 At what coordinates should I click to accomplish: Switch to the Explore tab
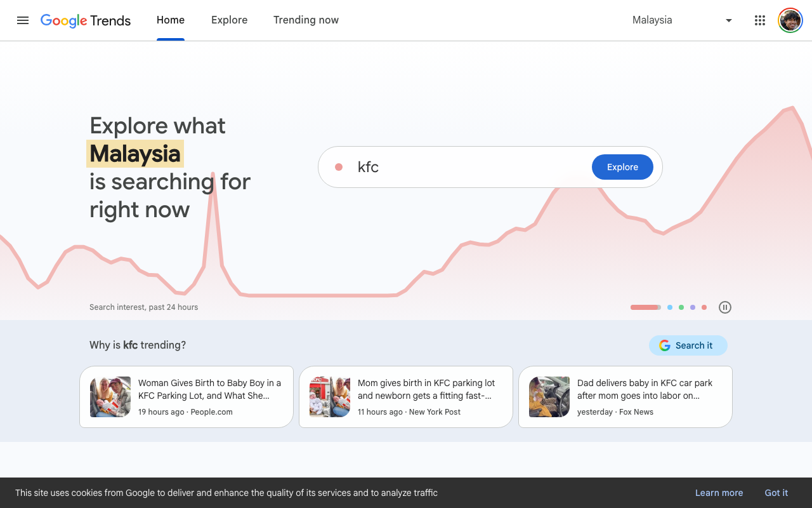click(230, 20)
